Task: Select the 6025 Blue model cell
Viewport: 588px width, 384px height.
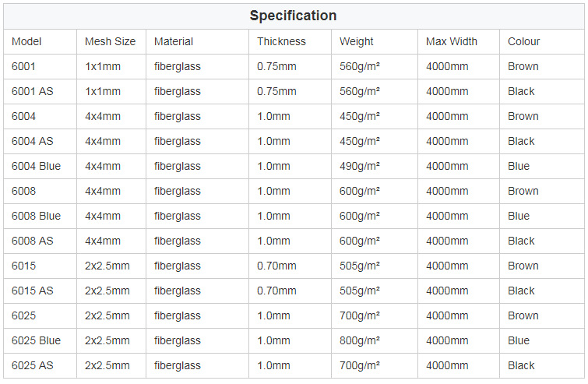Action: pyautogui.click(x=36, y=340)
